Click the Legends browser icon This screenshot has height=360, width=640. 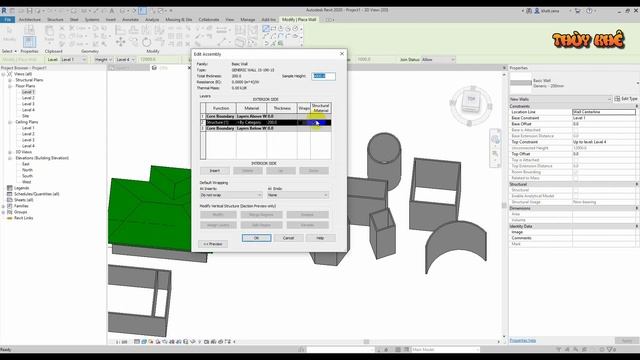click(10, 188)
